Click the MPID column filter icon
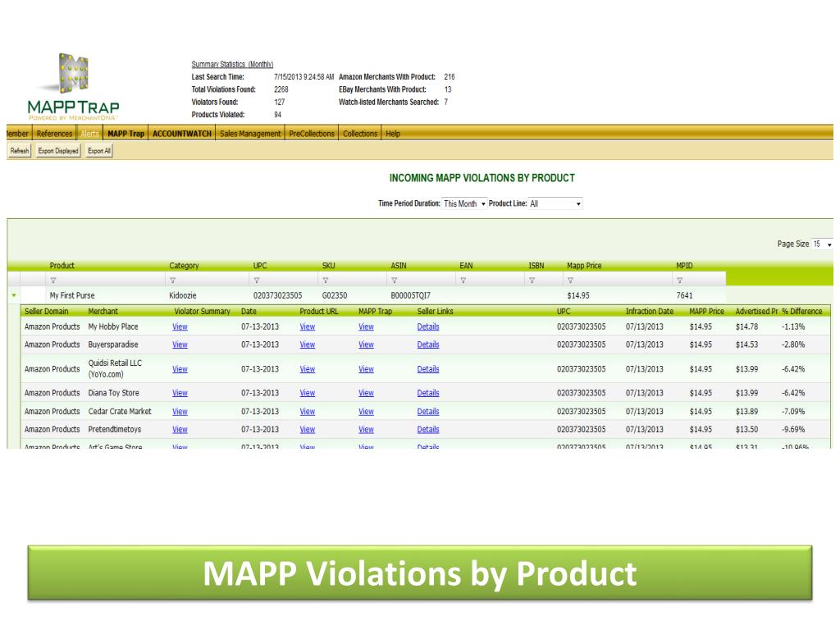 (x=680, y=281)
